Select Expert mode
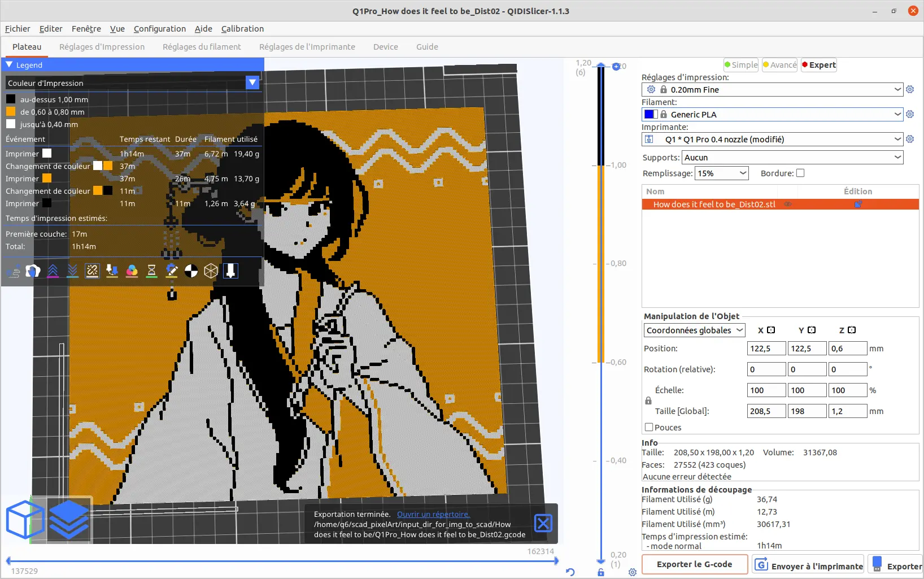This screenshot has height=579, width=924. (819, 65)
